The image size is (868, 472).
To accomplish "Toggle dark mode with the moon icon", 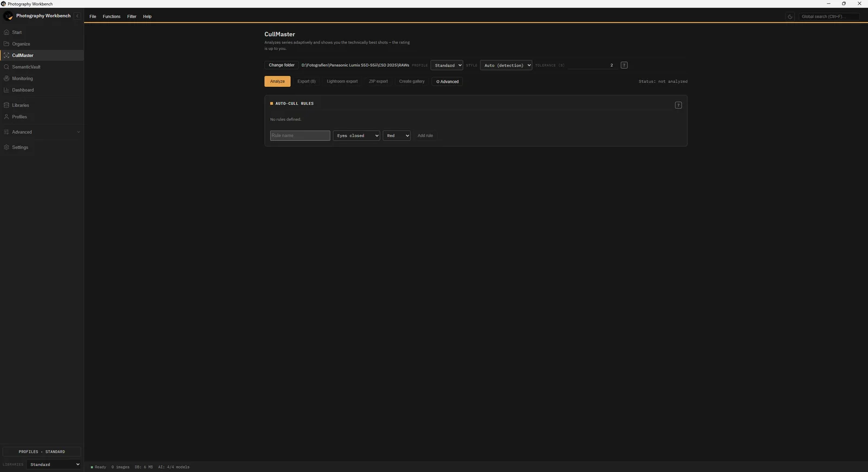I will (790, 17).
